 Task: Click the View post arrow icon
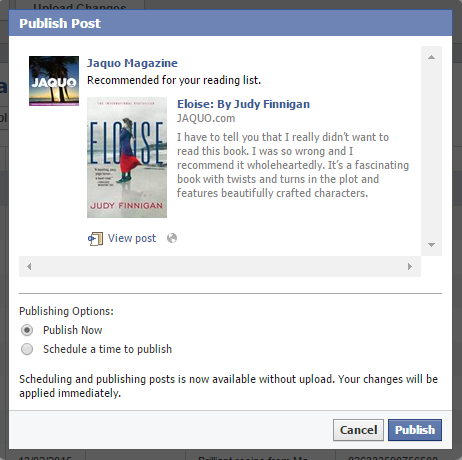(95, 239)
